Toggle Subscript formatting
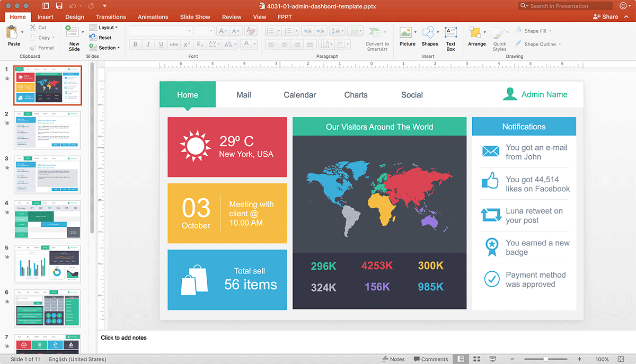Screen dimensions: 636x364 [199, 45]
